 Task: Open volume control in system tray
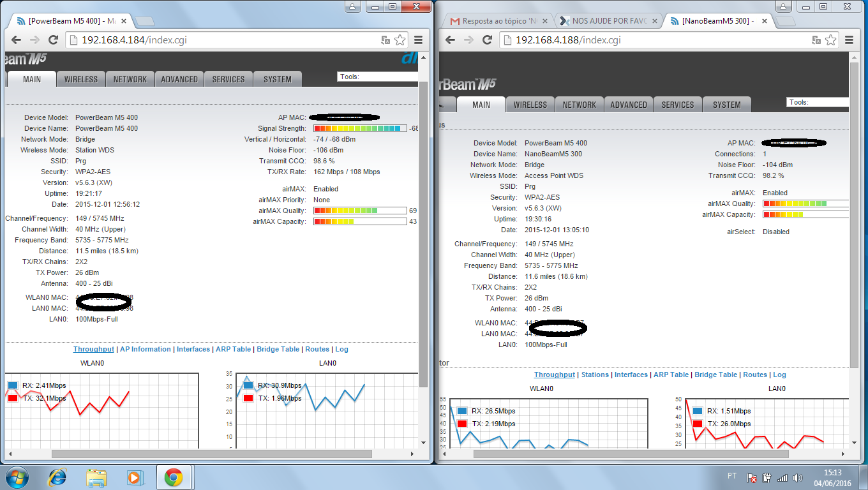pyautogui.click(x=797, y=477)
